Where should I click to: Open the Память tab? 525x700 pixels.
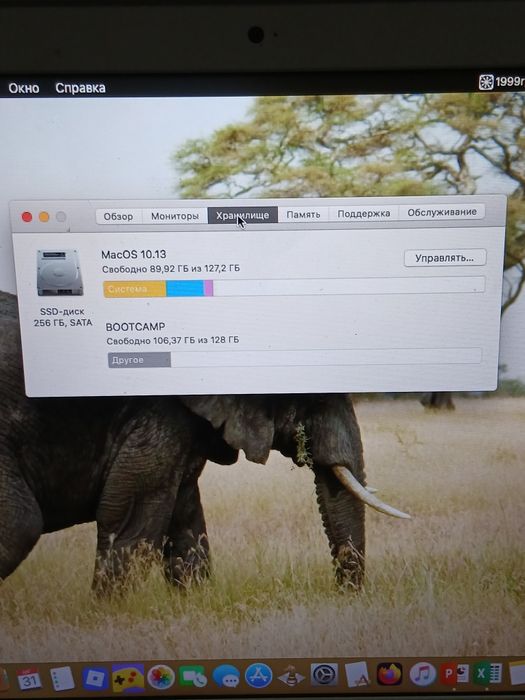click(303, 214)
